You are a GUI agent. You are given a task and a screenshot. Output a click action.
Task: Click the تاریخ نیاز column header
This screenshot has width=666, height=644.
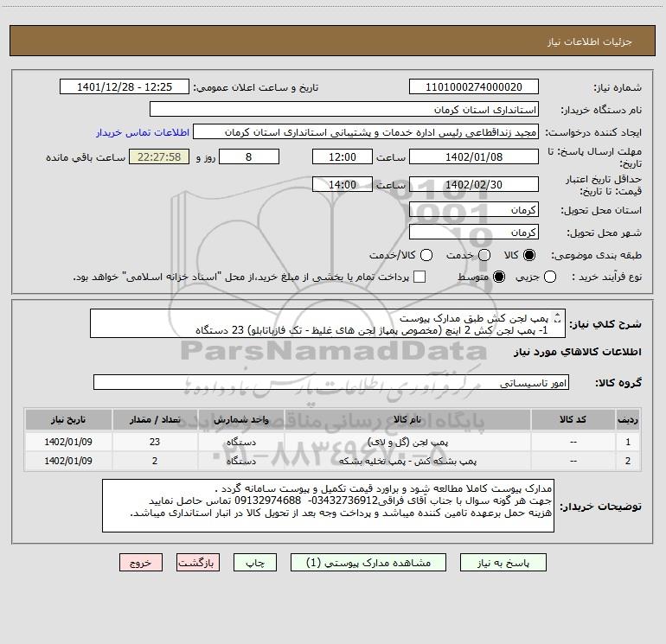tap(68, 419)
